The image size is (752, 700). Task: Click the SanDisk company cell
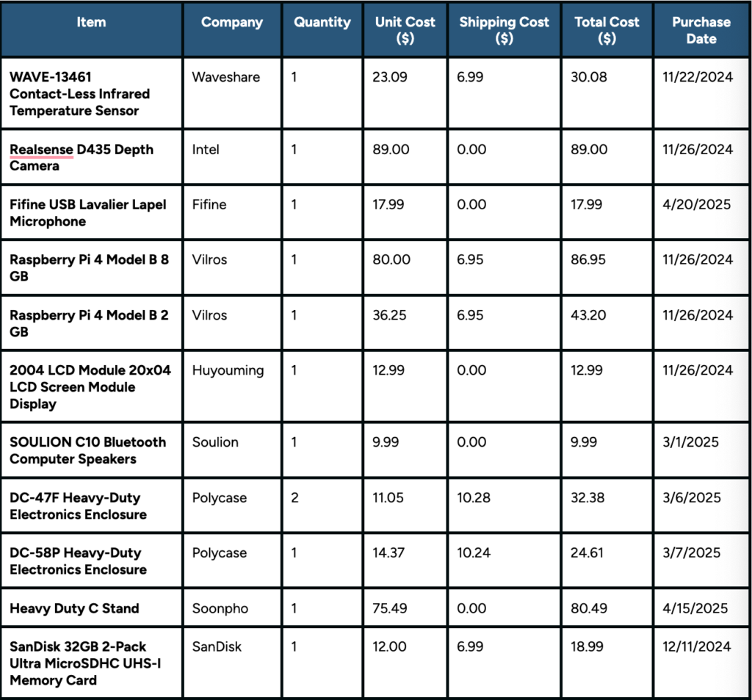pyautogui.click(x=232, y=663)
